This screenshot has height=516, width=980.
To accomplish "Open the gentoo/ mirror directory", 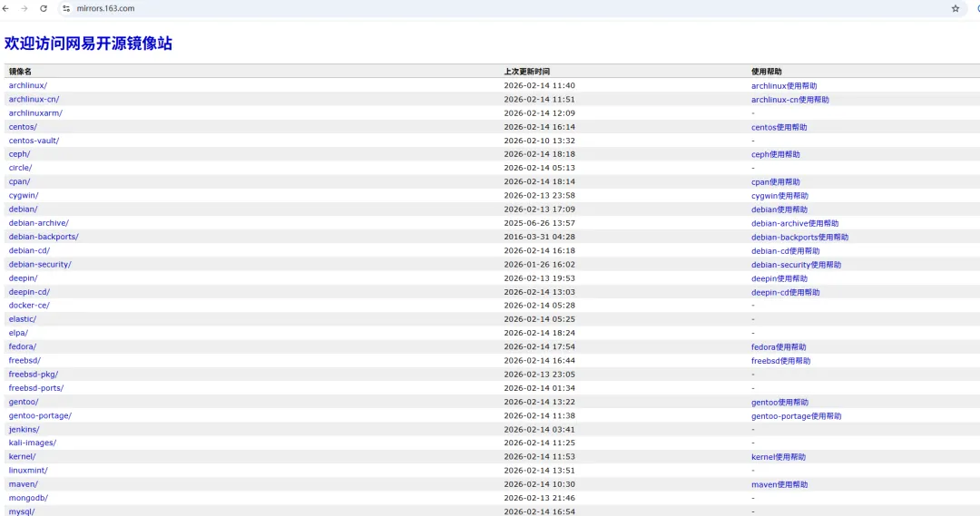I will (x=24, y=402).
